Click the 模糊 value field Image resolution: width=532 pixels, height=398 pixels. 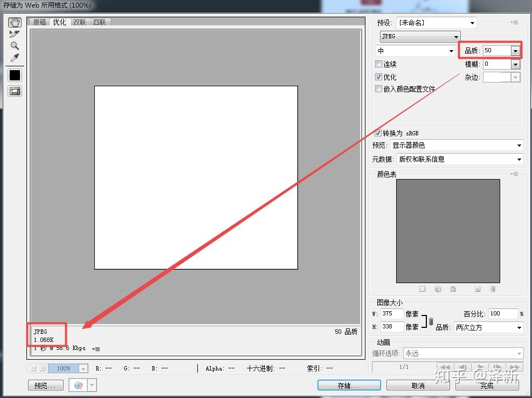pos(497,64)
